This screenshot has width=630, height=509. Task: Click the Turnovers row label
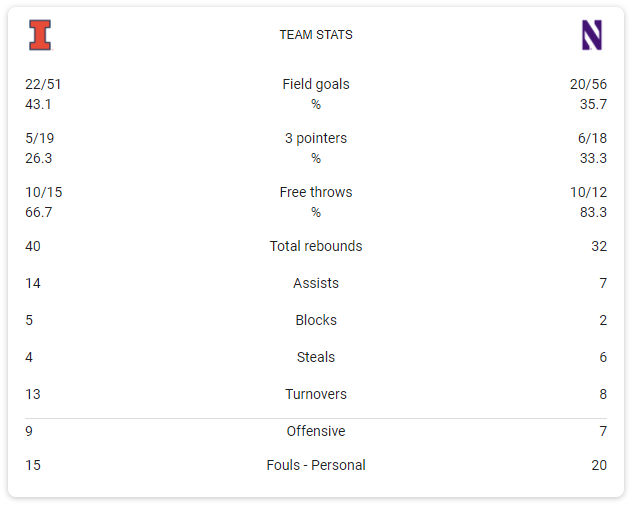click(316, 395)
